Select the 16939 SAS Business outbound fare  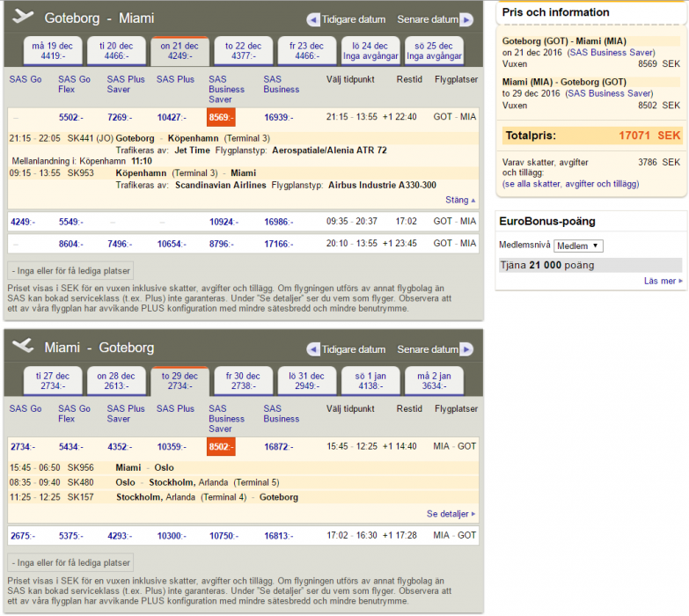278,117
